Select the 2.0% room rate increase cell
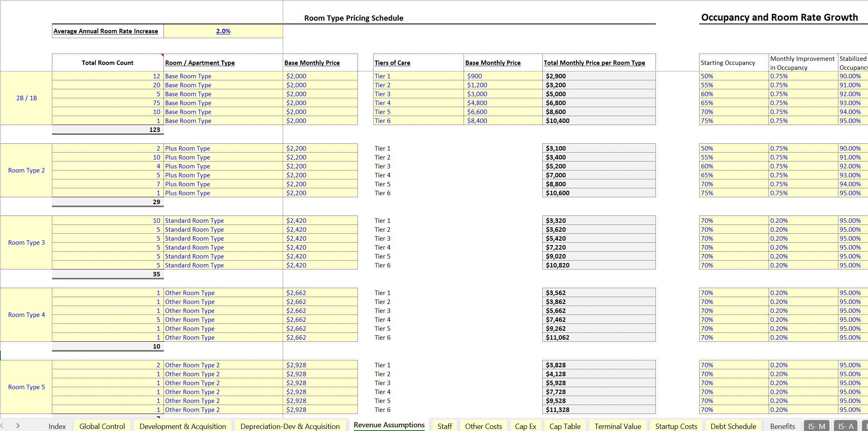 coord(223,31)
